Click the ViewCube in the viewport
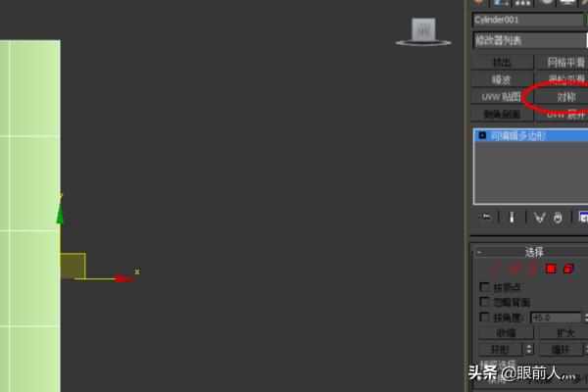This screenshot has width=588, height=392. (x=423, y=31)
